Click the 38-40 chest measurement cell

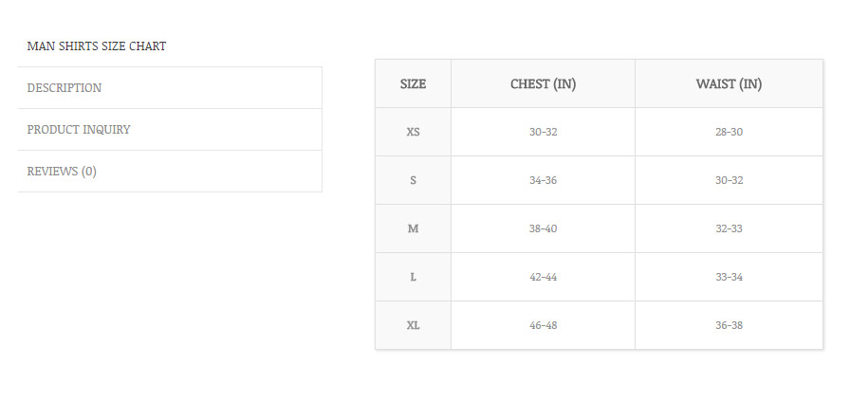point(543,229)
